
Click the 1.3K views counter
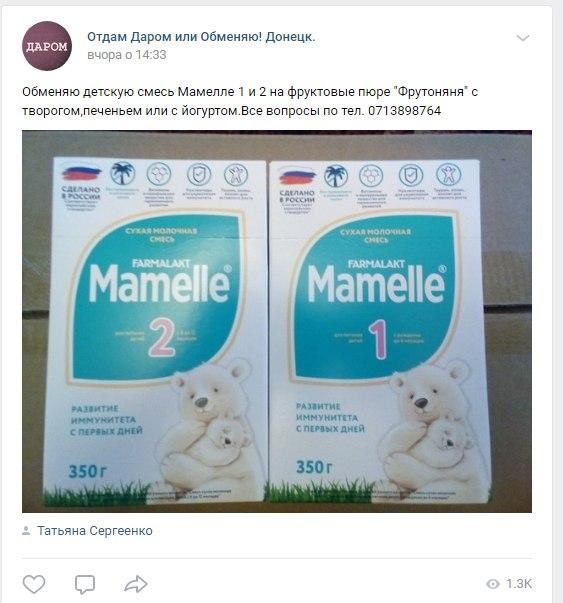coord(519,584)
